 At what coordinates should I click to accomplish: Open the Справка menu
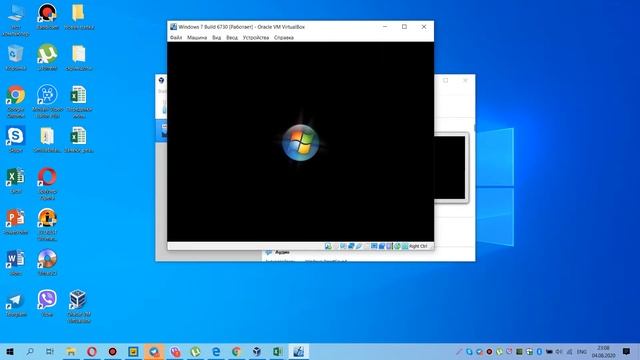click(284, 38)
